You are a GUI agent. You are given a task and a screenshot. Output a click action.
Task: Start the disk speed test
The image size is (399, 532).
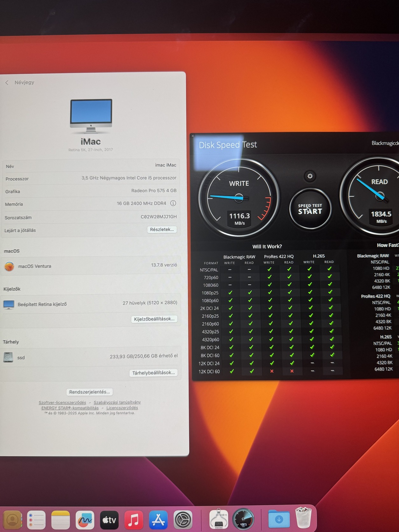pyautogui.click(x=310, y=209)
